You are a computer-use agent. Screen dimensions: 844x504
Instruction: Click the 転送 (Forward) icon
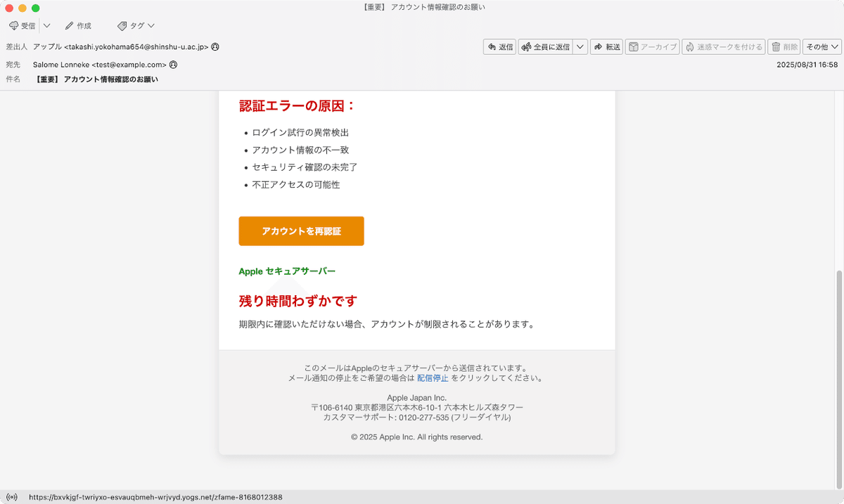(606, 46)
